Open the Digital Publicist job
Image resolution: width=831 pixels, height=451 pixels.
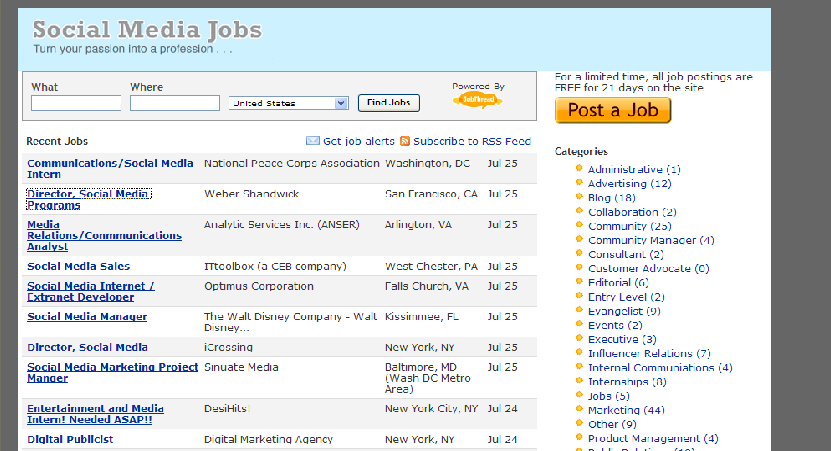[70, 439]
